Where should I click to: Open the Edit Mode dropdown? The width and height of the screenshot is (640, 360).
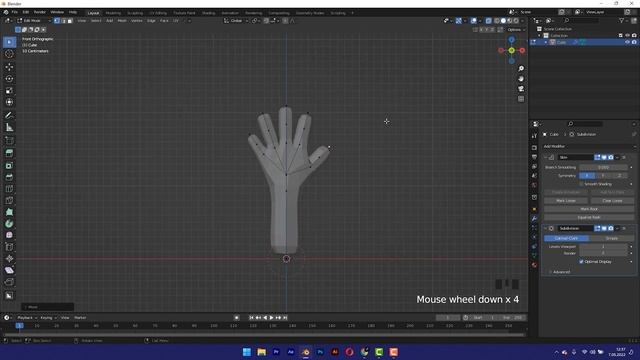[x=34, y=20]
